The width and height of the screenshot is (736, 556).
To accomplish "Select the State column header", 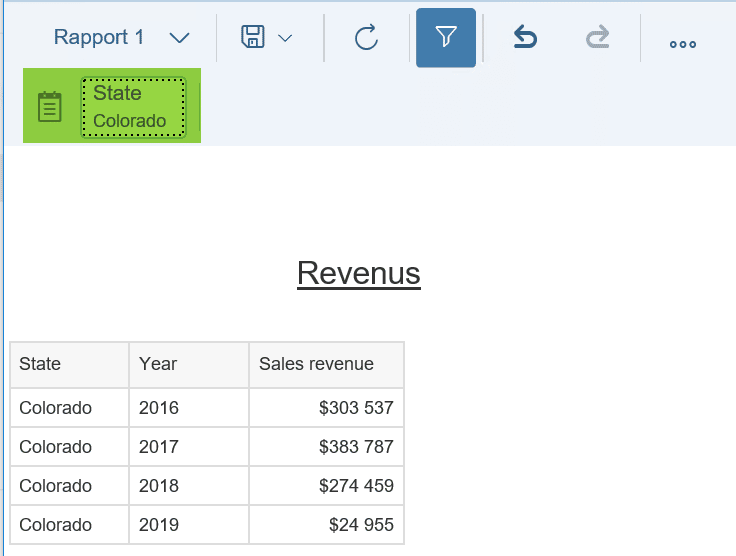I will (x=69, y=365).
